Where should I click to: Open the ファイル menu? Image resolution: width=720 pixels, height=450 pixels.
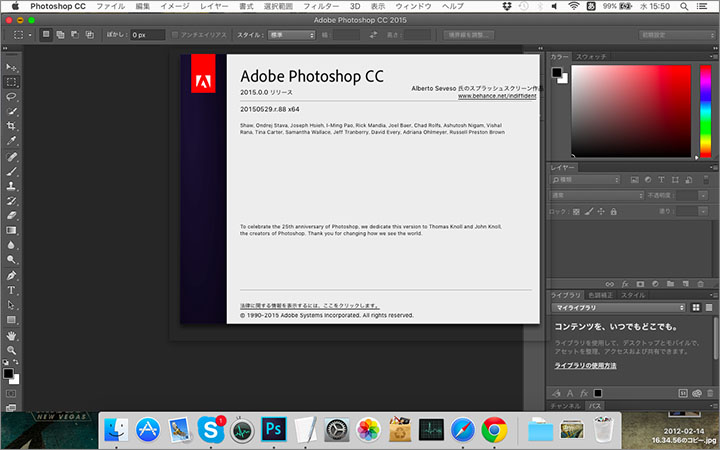[110, 6]
